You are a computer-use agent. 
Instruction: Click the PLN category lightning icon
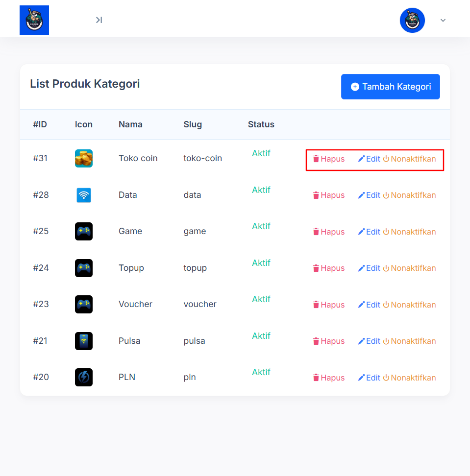click(x=84, y=378)
